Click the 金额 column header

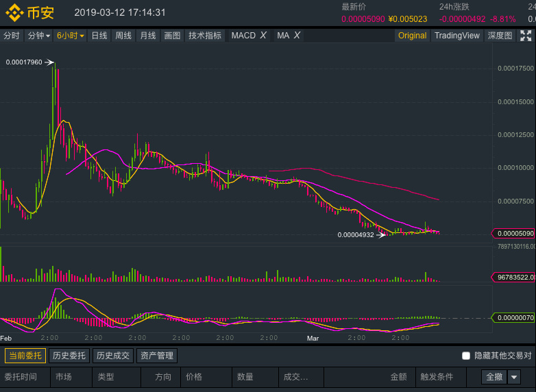(399, 377)
